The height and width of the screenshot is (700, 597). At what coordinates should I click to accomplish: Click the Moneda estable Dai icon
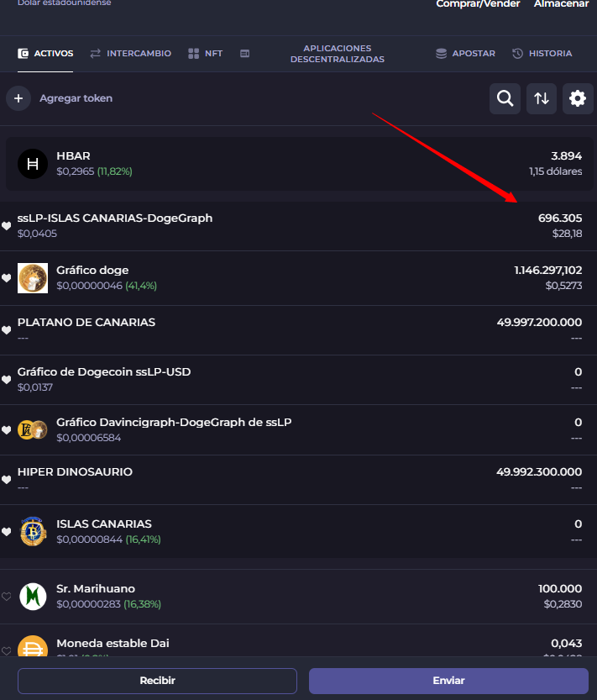click(33, 646)
